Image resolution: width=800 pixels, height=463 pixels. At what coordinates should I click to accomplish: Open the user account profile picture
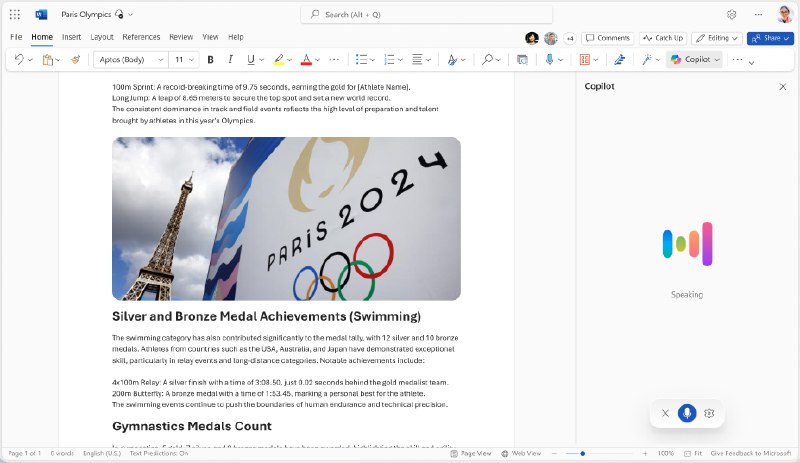(784, 14)
